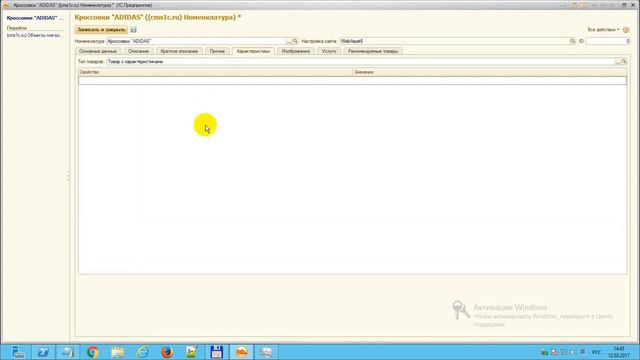Open the Услуги tab

pyautogui.click(x=329, y=51)
